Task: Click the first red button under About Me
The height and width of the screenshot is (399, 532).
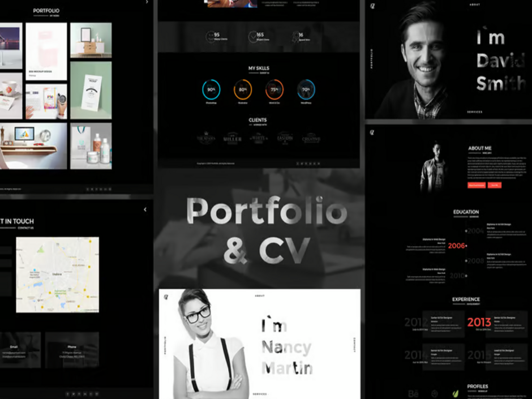Action: pos(477,185)
